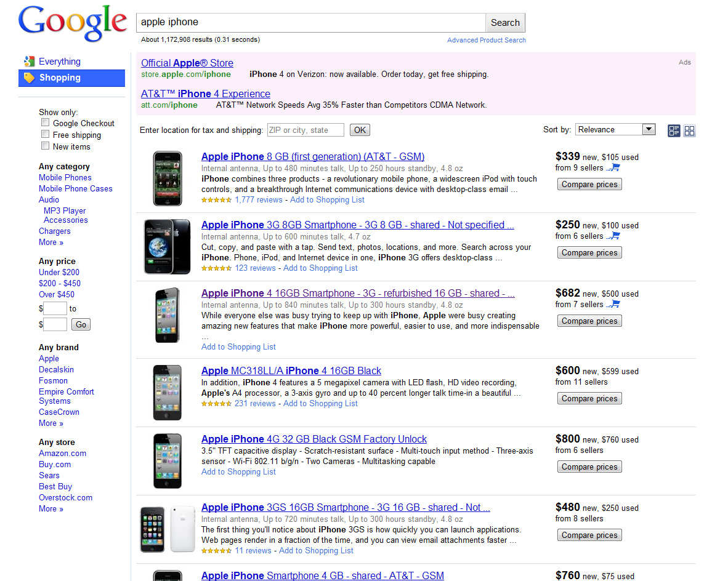The width and height of the screenshot is (728, 581).
Task: Open the Sort by Relevance dropdown
Action: pos(615,129)
